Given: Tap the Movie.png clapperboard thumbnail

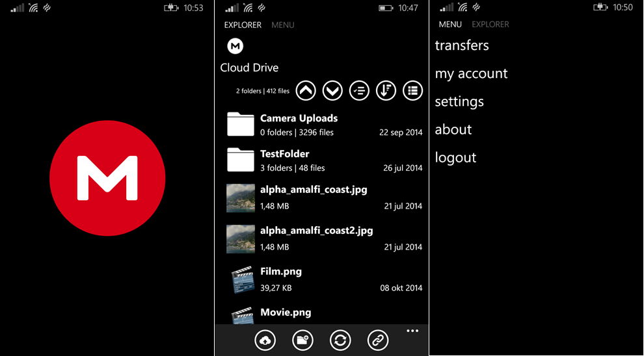Looking at the screenshot, I should [x=243, y=315].
